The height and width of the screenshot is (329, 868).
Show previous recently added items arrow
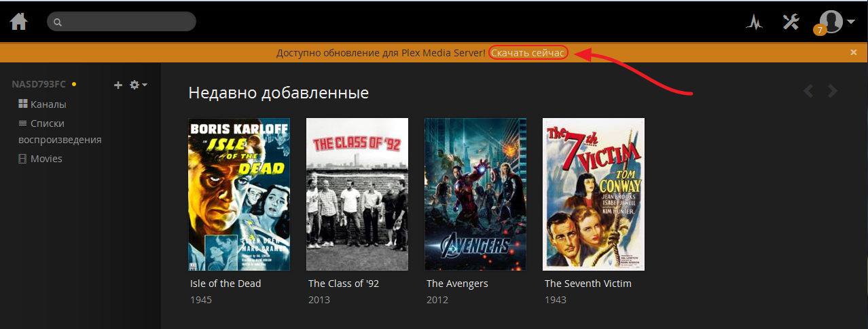coord(808,91)
